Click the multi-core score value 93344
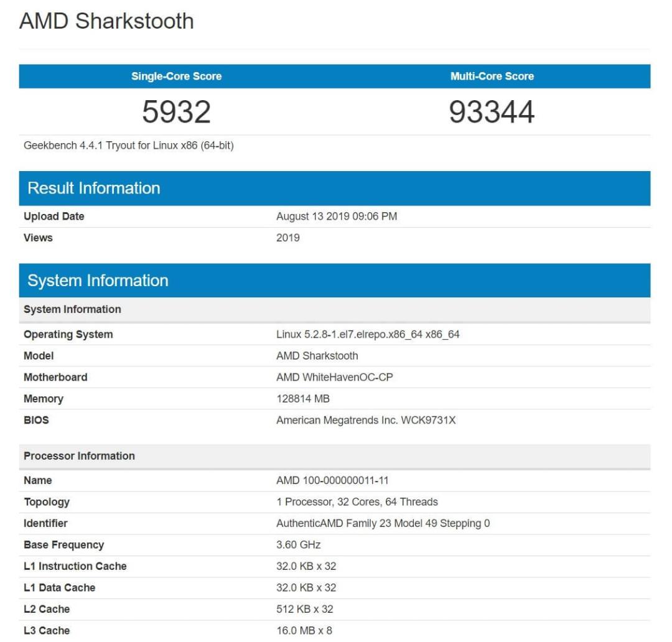Image resolution: width=672 pixels, height=642 pixels. (x=492, y=111)
